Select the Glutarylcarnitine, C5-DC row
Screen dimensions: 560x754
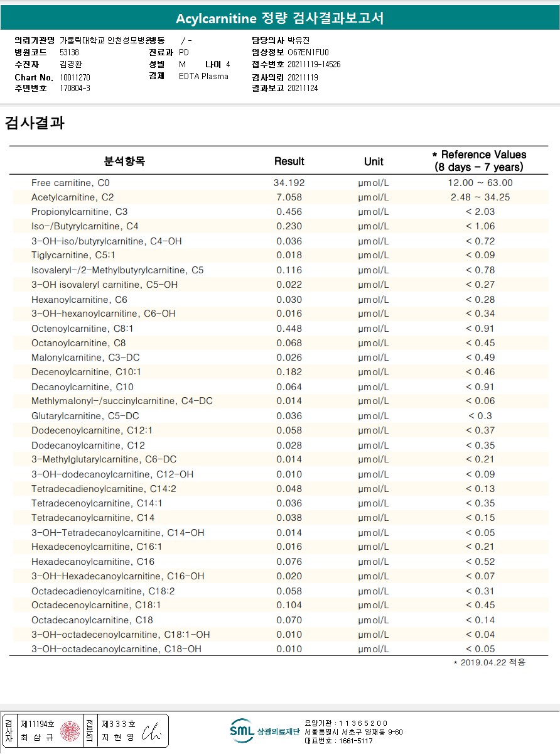tap(280, 416)
